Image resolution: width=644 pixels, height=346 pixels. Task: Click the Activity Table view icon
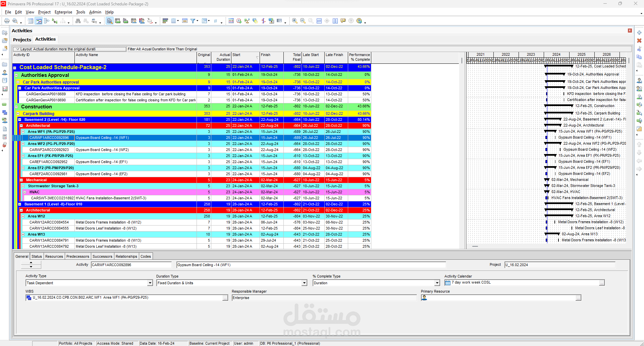[x=31, y=21]
